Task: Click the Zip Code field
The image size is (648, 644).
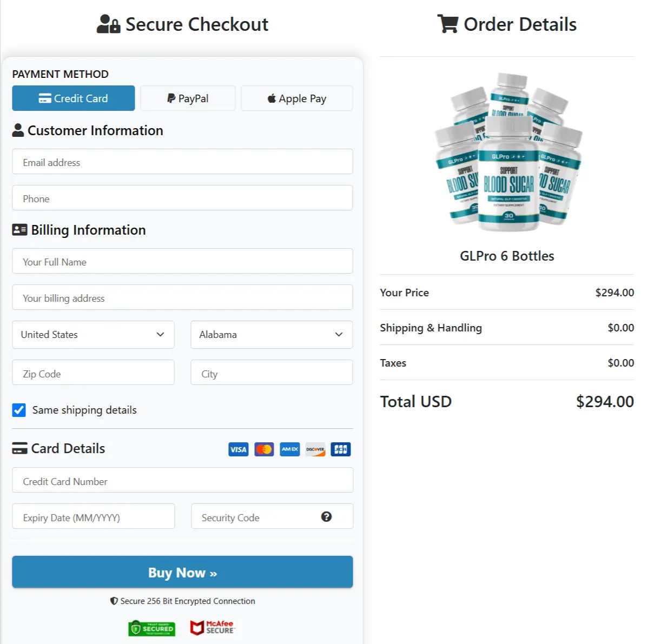Action: coord(92,373)
